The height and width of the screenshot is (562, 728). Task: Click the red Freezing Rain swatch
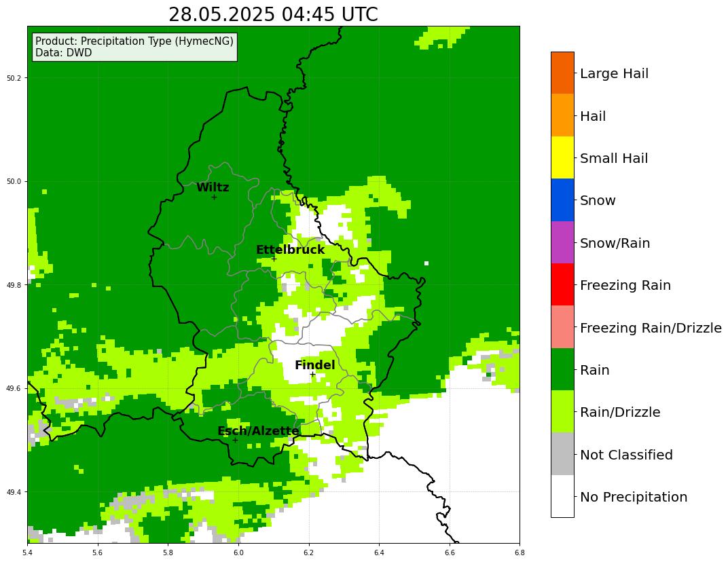pyautogui.click(x=562, y=284)
